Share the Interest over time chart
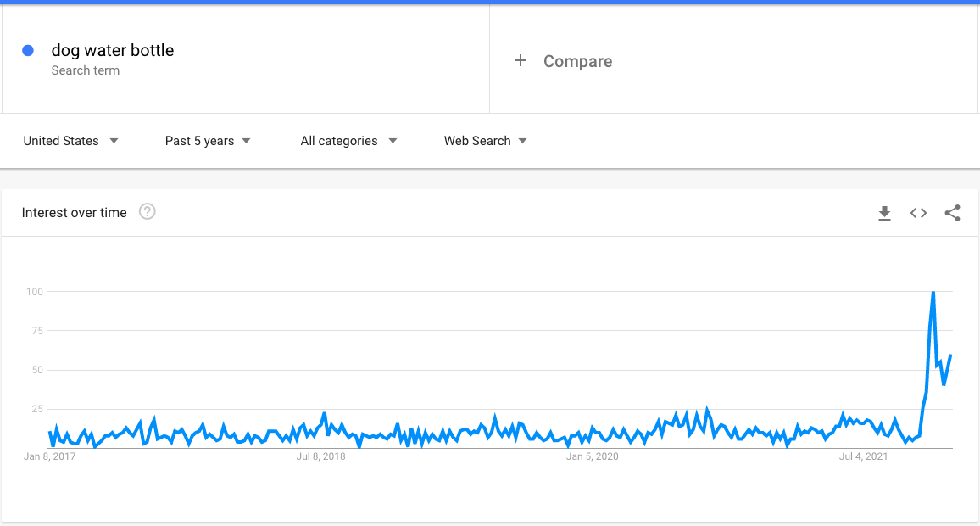This screenshot has height=526, width=980. (953, 213)
